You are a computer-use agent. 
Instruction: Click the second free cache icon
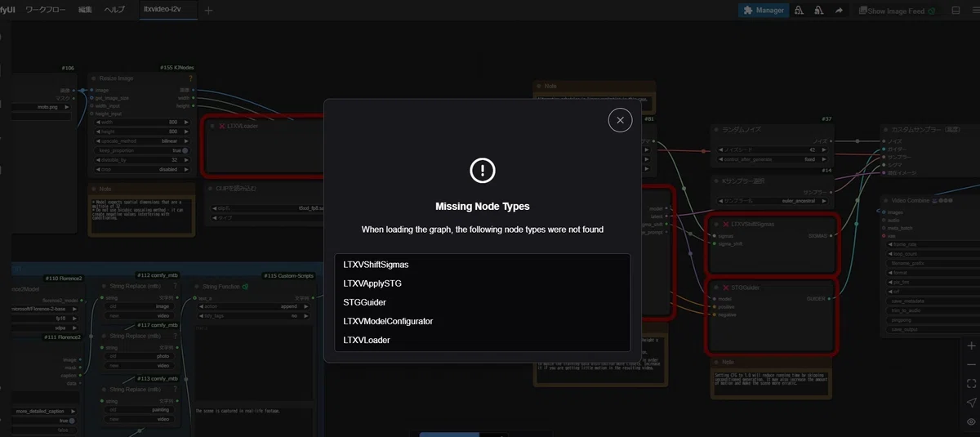point(818,11)
